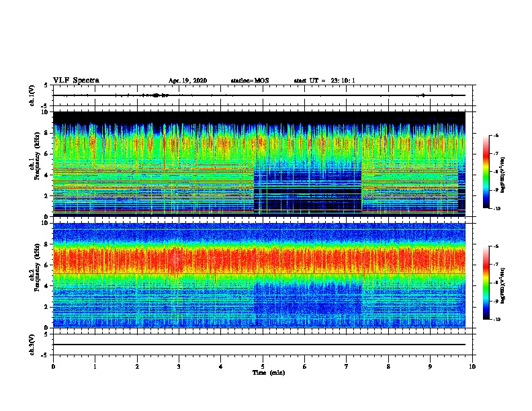
Task: Click the ch.1 colorbar log(PSD) label
Action: click(502, 175)
